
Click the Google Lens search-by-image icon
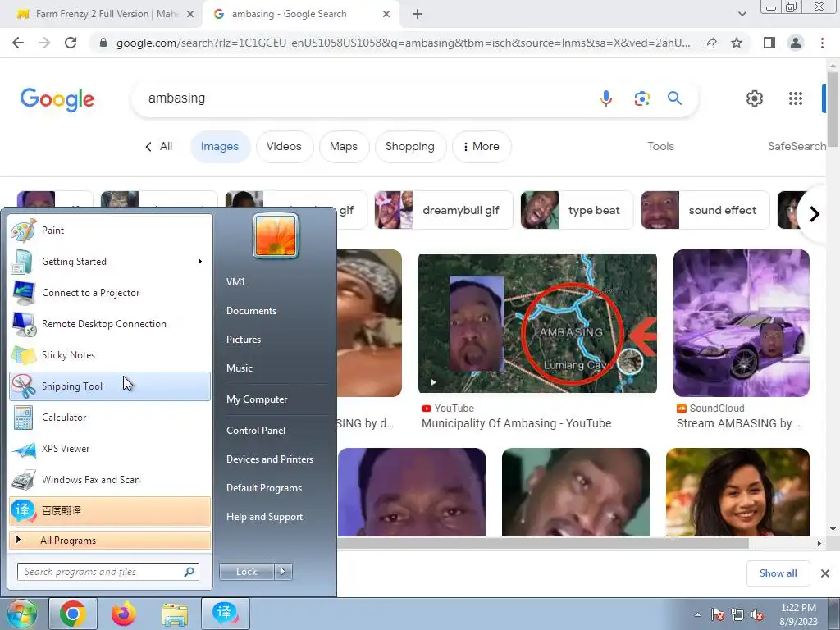click(x=641, y=98)
